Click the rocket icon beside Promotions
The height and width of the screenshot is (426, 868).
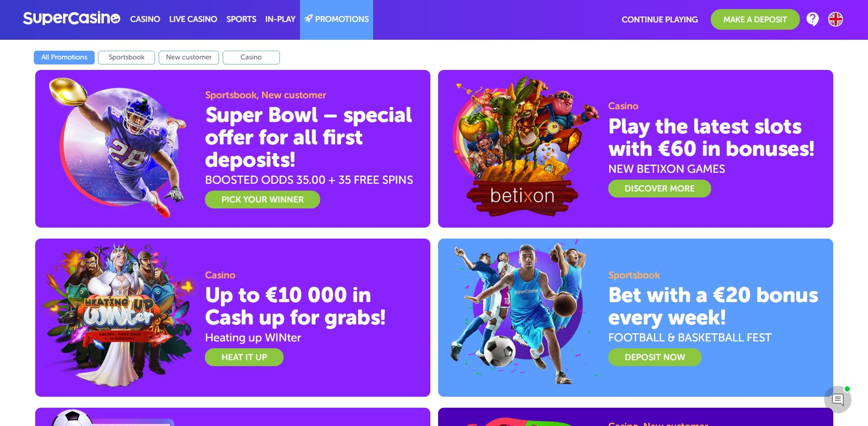pos(309,19)
